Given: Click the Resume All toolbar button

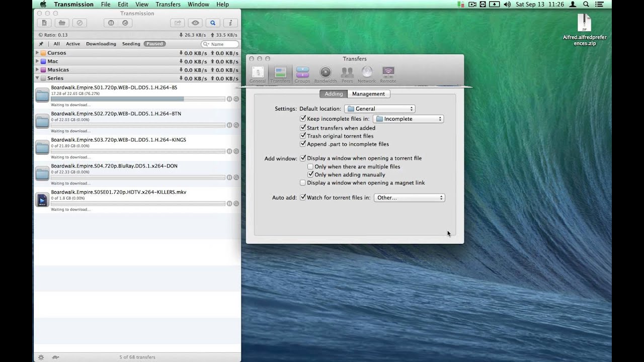Looking at the screenshot, I should [x=125, y=23].
